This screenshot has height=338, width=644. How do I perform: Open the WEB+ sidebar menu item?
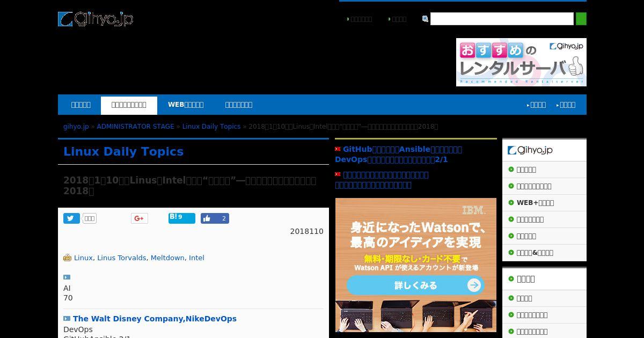pyautogui.click(x=544, y=203)
